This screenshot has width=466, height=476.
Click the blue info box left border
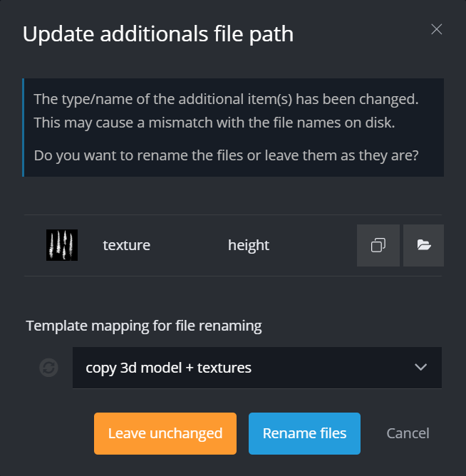(24, 128)
